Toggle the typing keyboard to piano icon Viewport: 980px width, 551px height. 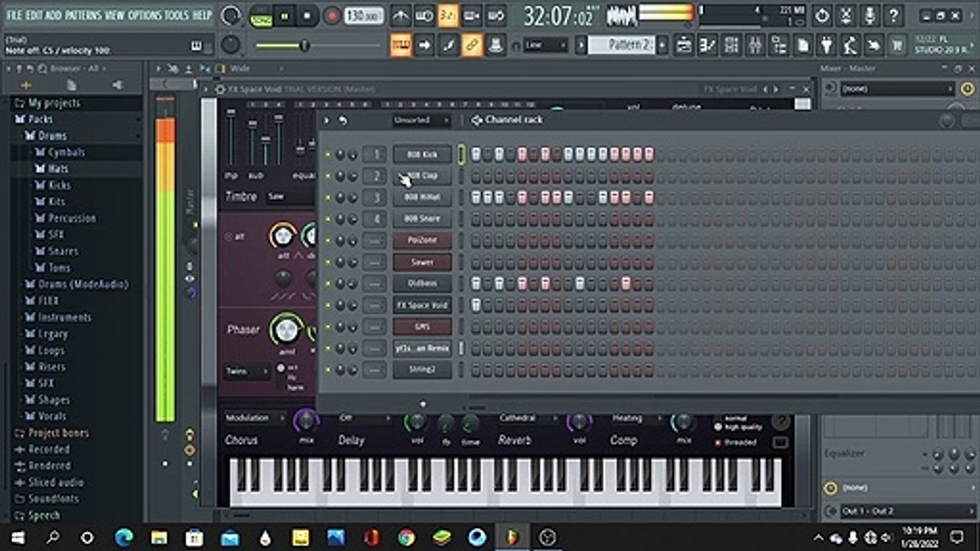pos(400,45)
